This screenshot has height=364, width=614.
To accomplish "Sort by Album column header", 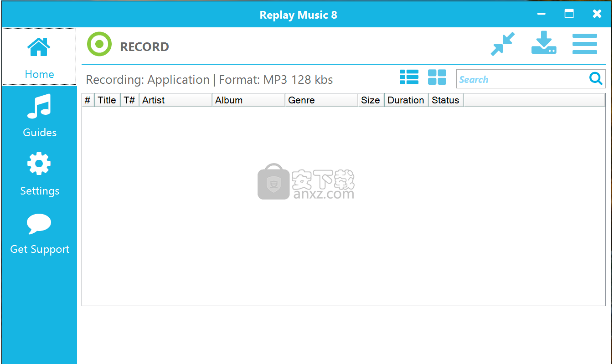I will click(248, 100).
